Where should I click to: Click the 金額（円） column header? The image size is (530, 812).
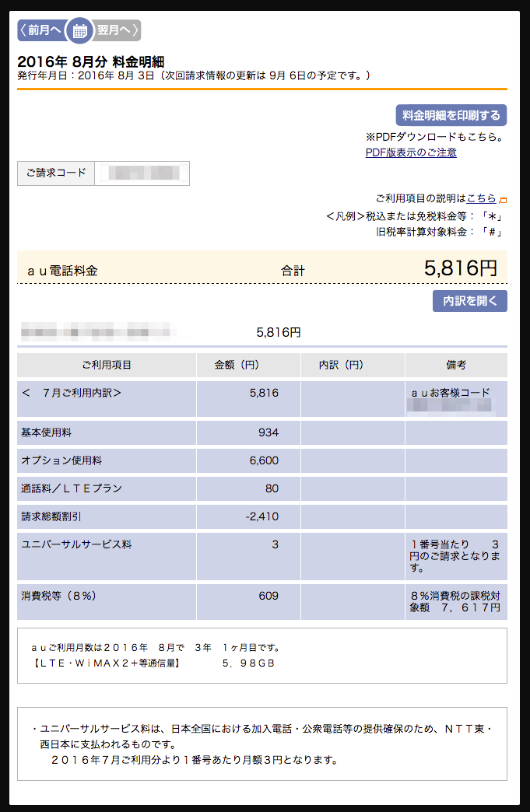pyautogui.click(x=249, y=365)
